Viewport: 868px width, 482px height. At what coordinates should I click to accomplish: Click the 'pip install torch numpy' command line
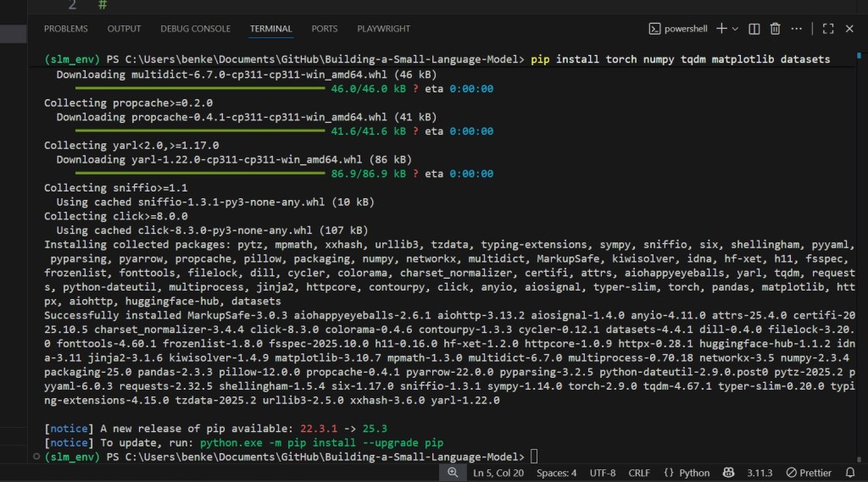click(681, 59)
